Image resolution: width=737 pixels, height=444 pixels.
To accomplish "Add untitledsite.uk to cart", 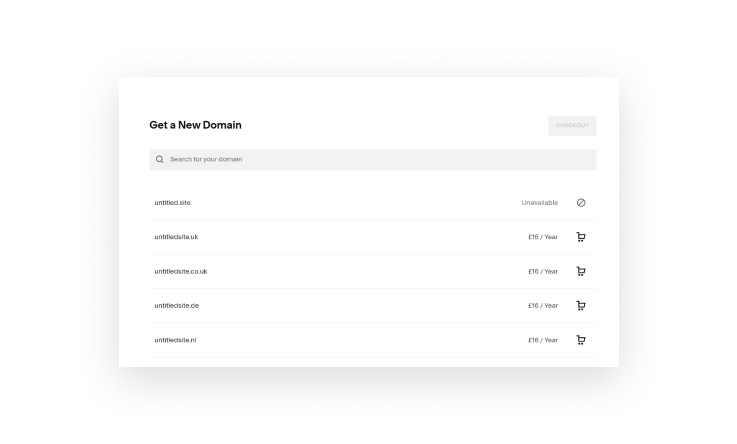I will [581, 237].
